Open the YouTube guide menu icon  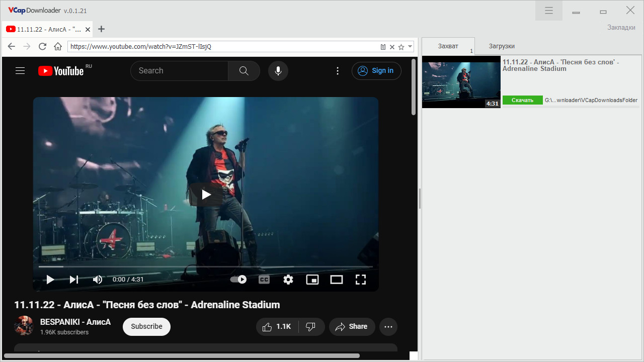[x=20, y=71]
